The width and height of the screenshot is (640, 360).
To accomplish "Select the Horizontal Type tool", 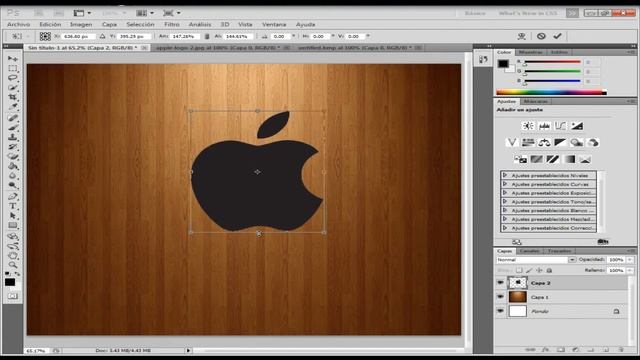I will [13, 206].
